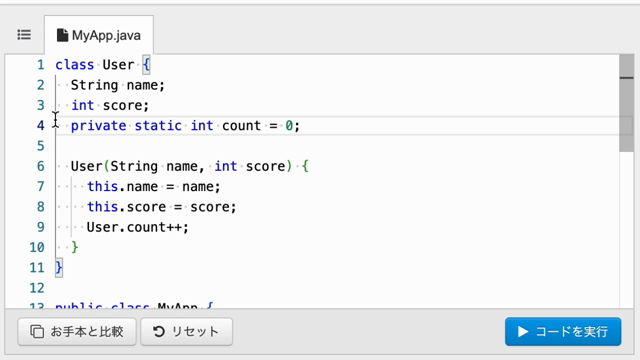Run code with コードを実行 button

pyautogui.click(x=563, y=331)
